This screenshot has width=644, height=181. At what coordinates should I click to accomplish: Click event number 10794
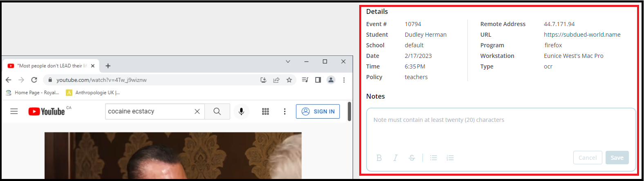(x=413, y=24)
